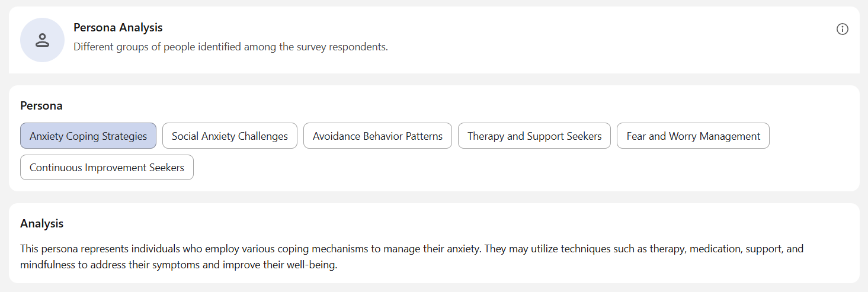
Task: Click the first line of the analysis paragraph
Action: (x=412, y=249)
